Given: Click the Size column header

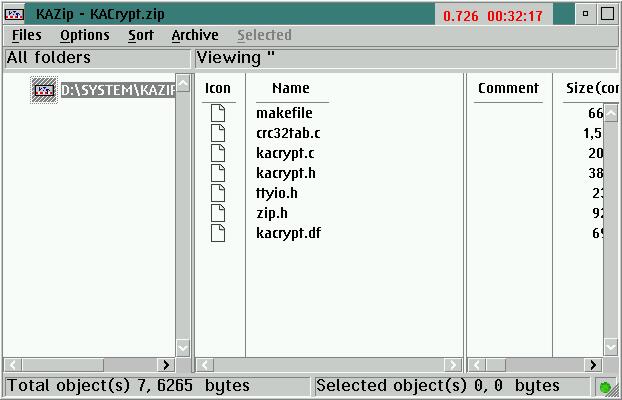Looking at the screenshot, I should [592, 88].
